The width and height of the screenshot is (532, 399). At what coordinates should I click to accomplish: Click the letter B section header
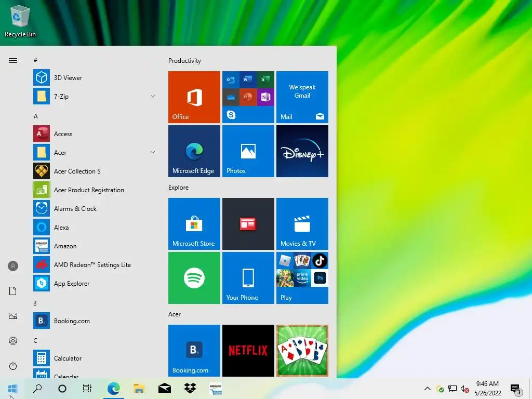pyautogui.click(x=35, y=303)
